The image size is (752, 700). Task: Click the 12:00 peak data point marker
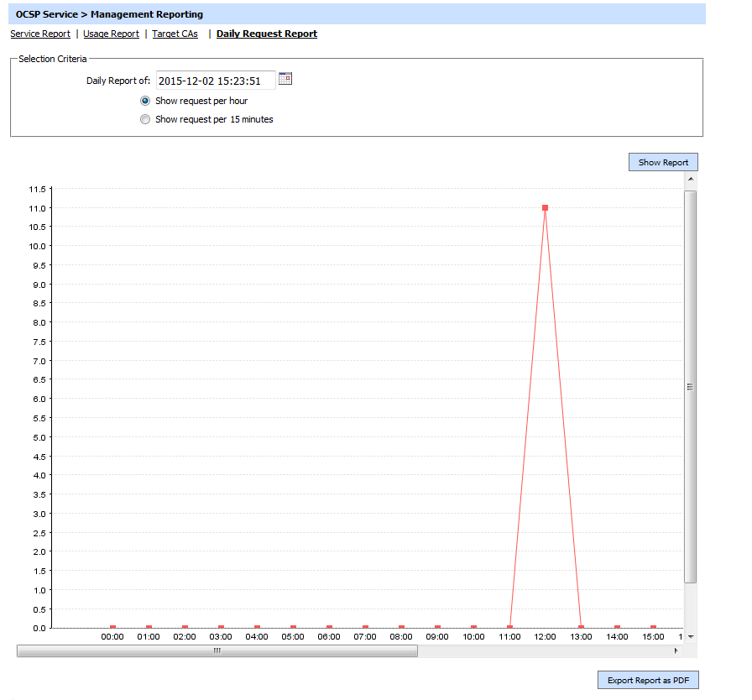tap(546, 207)
